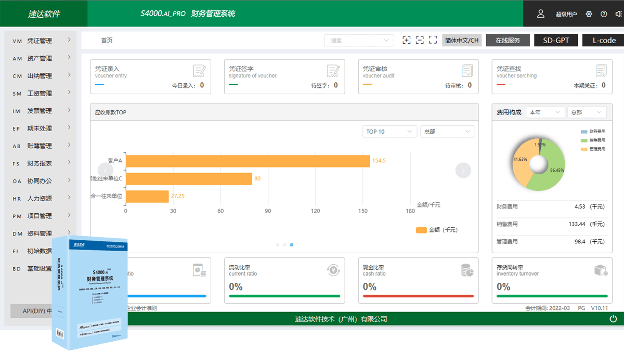Open the voucher entry (凭证录入) icon
This screenshot has width=624, height=364.
[x=200, y=71]
